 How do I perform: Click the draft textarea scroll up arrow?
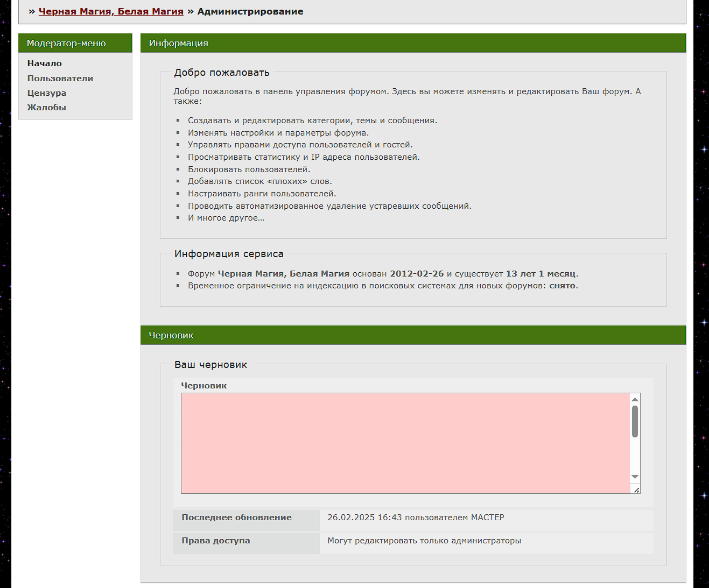coord(635,399)
